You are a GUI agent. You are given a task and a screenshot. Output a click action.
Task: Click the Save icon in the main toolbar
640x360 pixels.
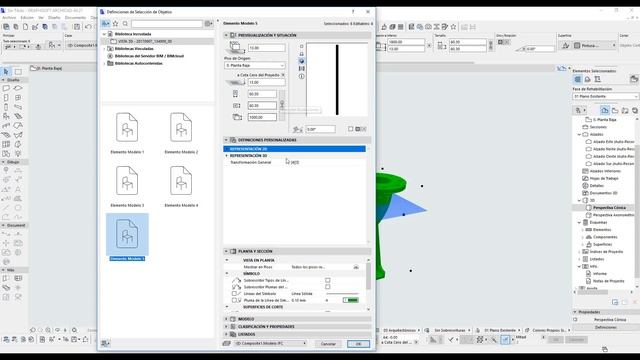tap(77, 27)
